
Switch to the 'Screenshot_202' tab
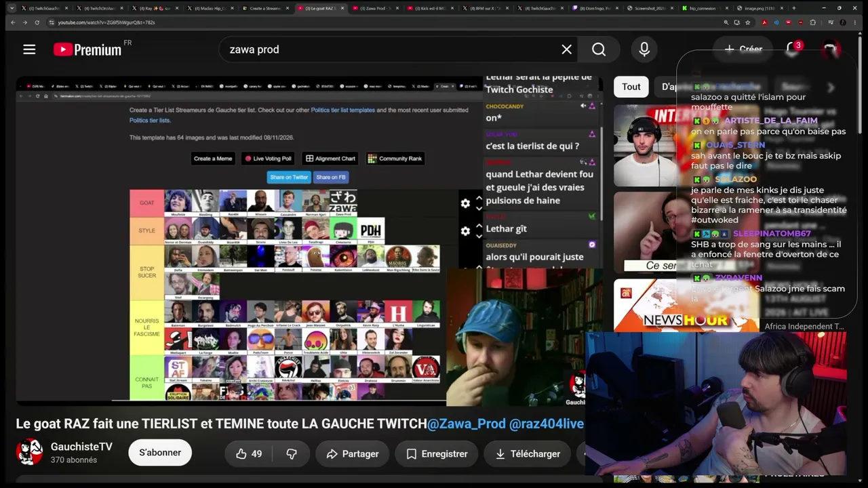pos(651,8)
